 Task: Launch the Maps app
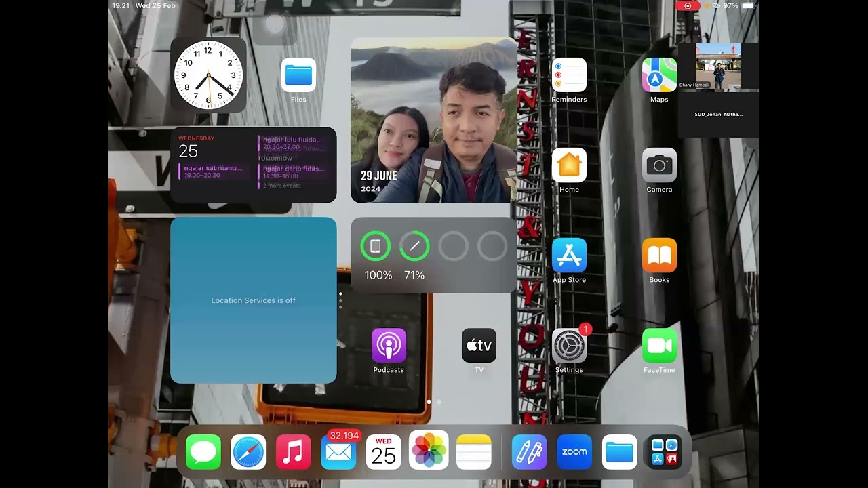click(659, 75)
